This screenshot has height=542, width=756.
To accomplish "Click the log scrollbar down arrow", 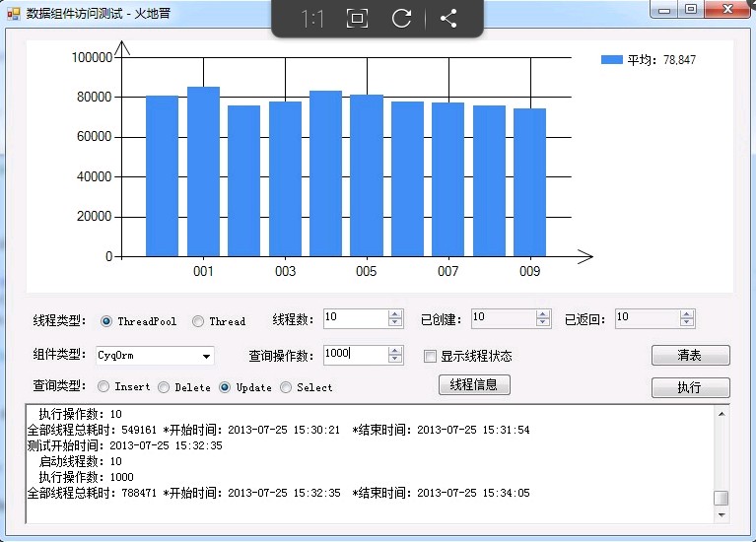I will (x=722, y=515).
